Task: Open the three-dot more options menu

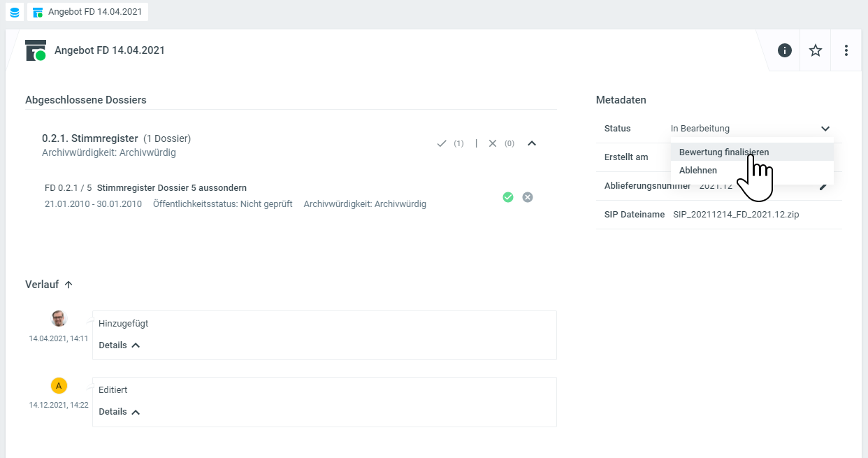Action: (846, 50)
